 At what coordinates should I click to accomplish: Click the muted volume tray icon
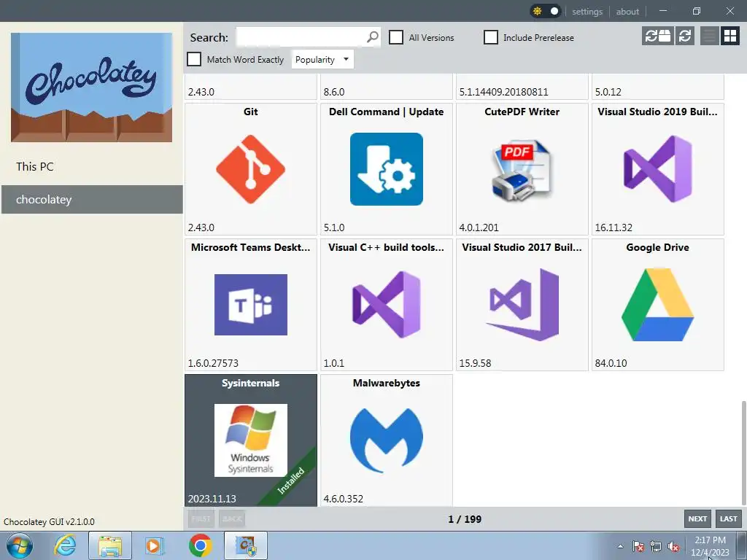pos(673,546)
